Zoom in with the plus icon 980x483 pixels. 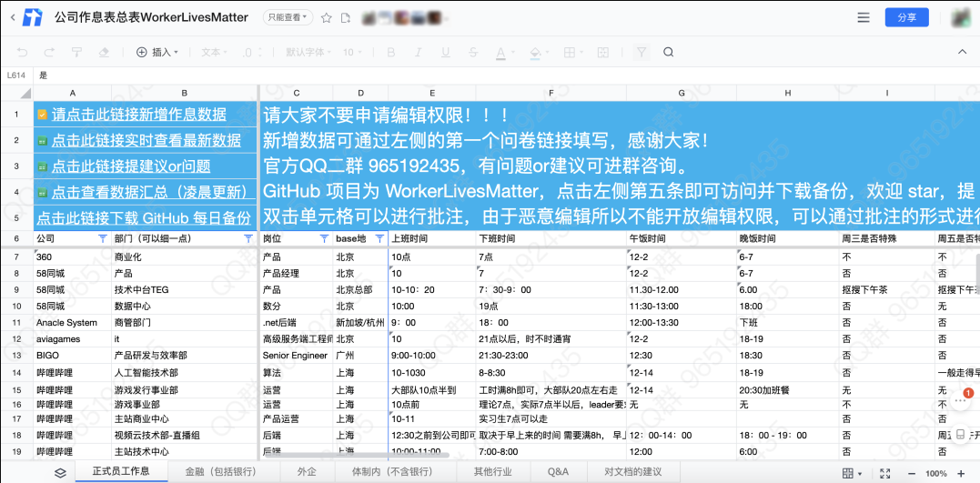pyautogui.click(x=961, y=473)
